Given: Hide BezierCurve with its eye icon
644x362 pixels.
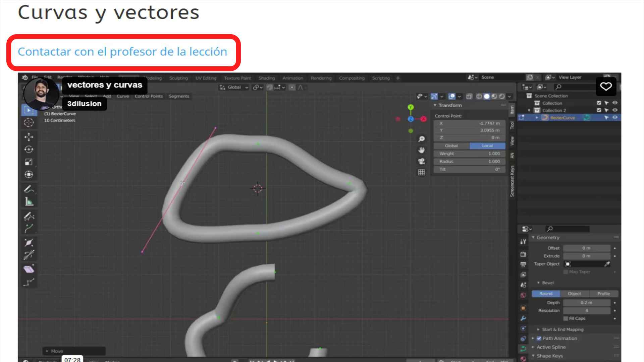Looking at the screenshot, I should point(615,117).
